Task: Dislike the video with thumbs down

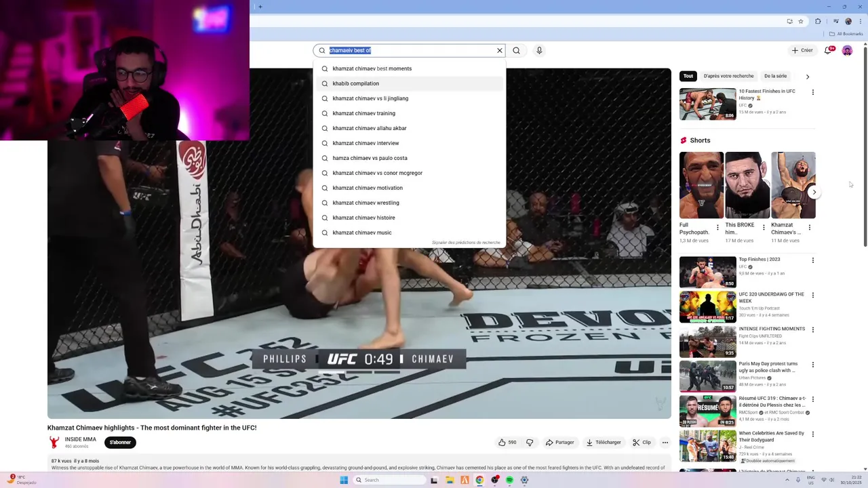Action: click(530, 443)
